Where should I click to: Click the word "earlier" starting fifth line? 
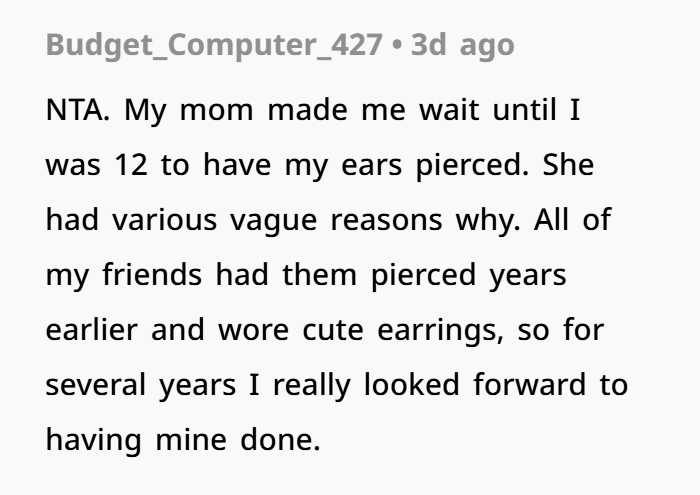click(92, 330)
